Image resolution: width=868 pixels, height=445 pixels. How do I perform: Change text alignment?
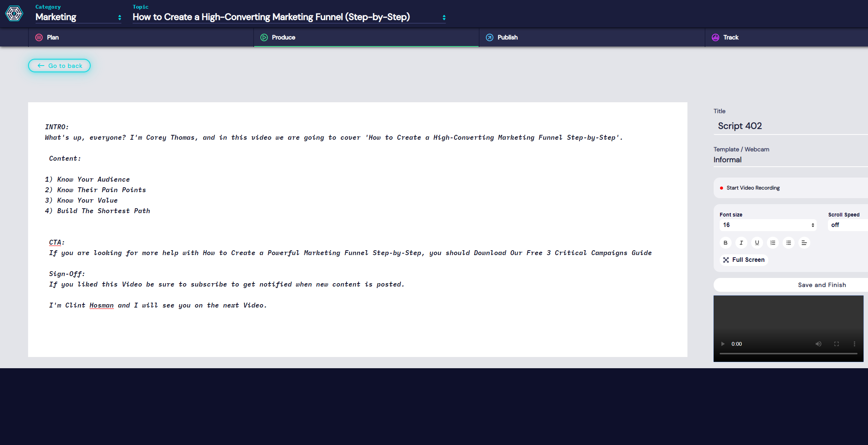pyautogui.click(x=804, y=243)
